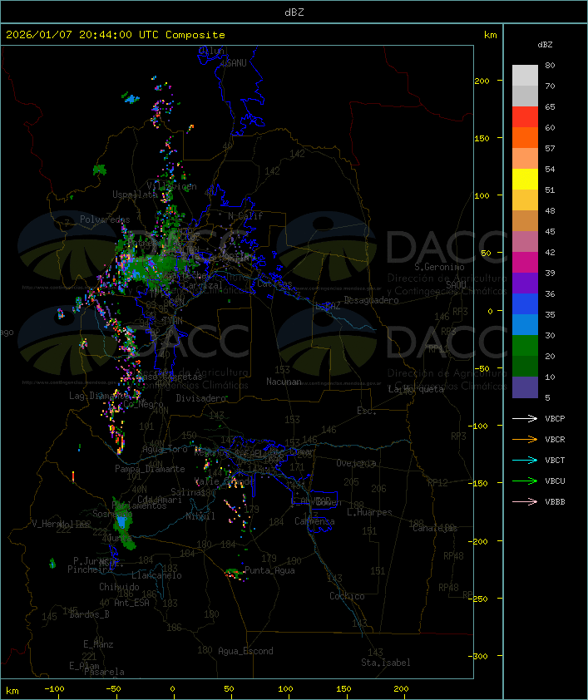Viewport: 588px width, 700px height.
Task: Select the mauve swatch between 45 and 42
Action: tap(525, 242)
